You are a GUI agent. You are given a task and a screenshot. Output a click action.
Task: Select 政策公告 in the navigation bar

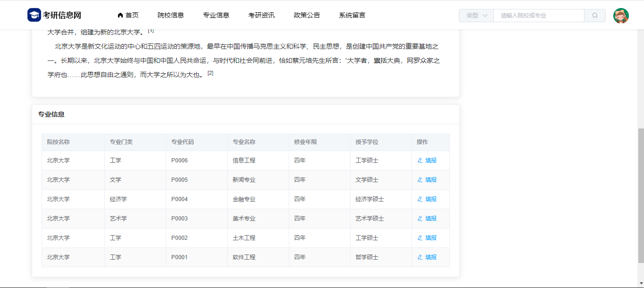point(307,15)
